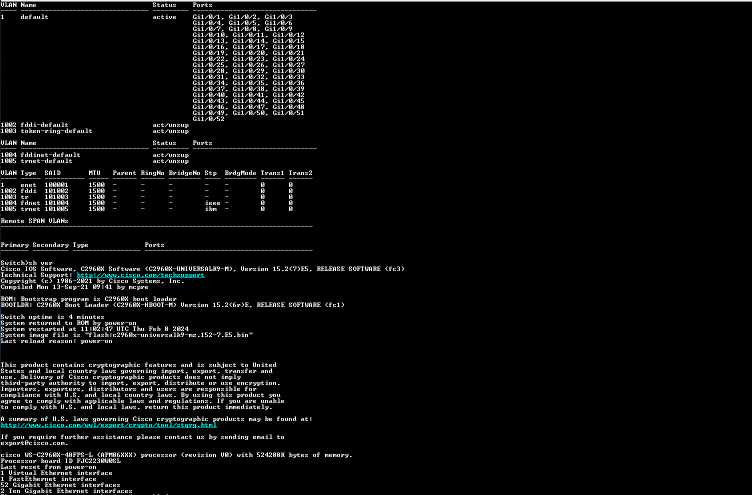
Task: Open the cisco.com export crypto stqrg.html link
Action: point(108,425)
